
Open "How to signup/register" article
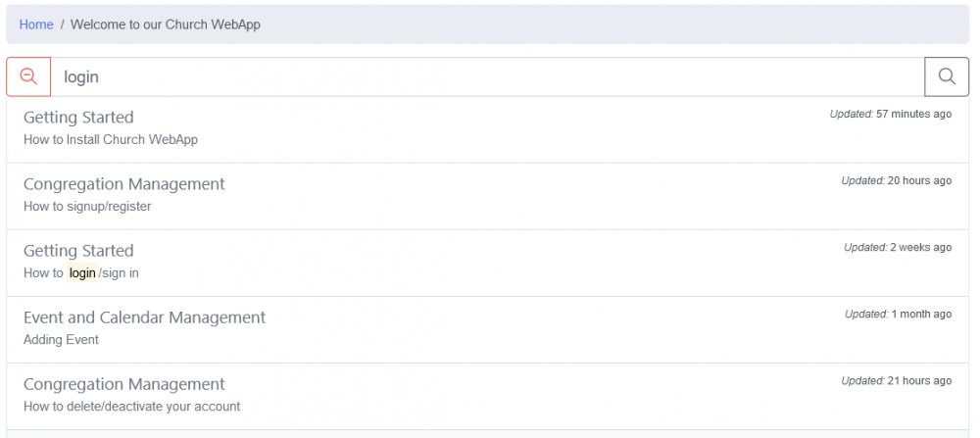pyautogui.click(x=87, y=207)
